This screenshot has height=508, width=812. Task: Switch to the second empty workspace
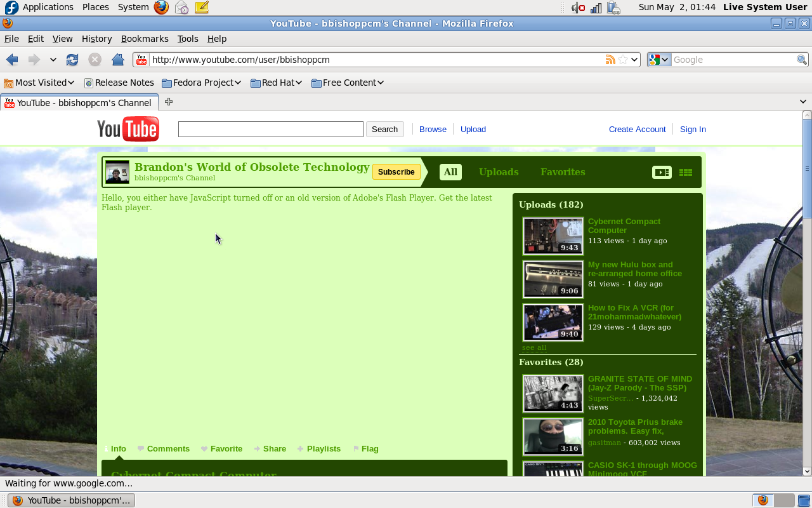tap(785, 500)
